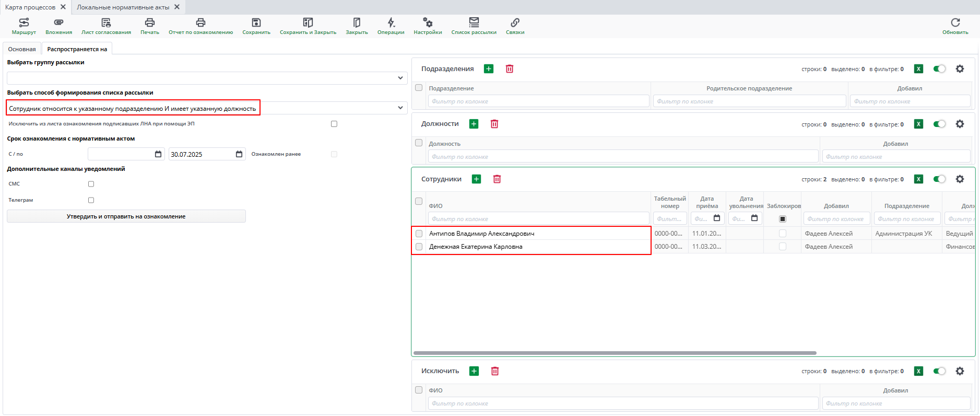
Task: Open the Маршрут toolbar item
Action: 24,26
